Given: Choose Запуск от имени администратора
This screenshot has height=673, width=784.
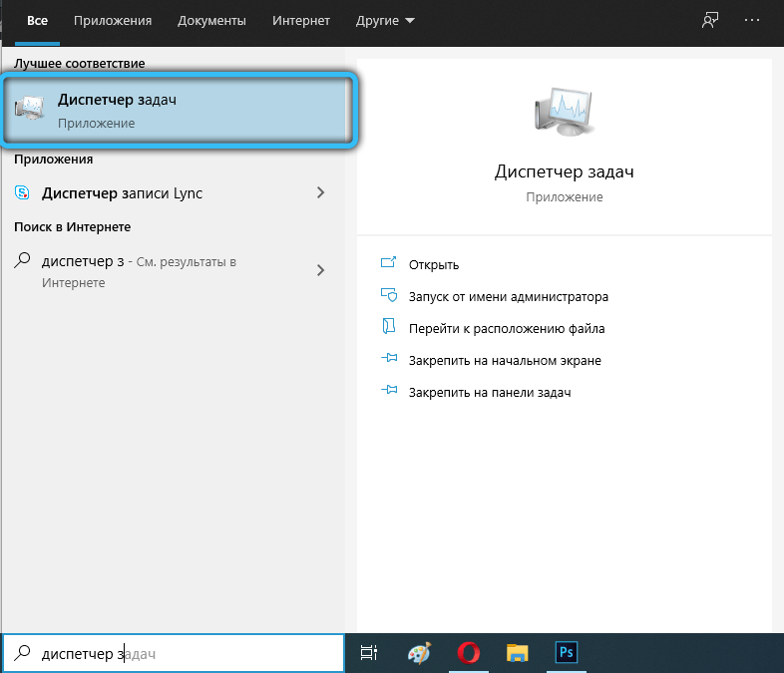Looking at the screenshot, I should point(509,297).
